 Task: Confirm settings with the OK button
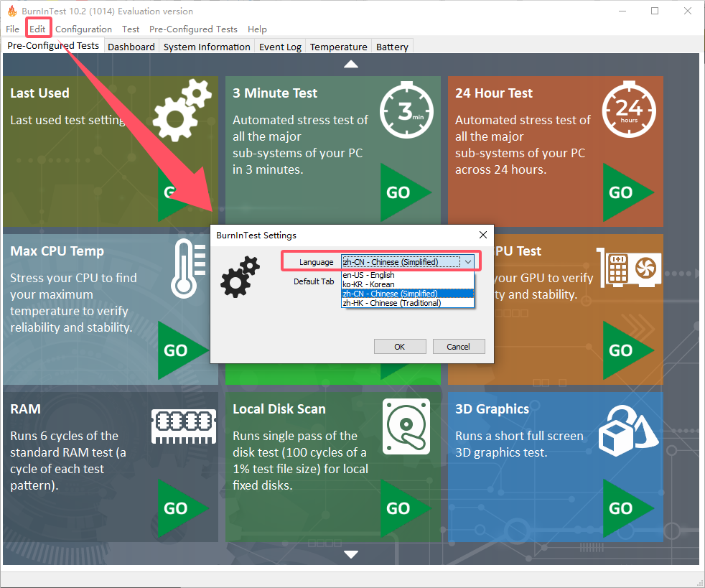(x=400, y=347)
